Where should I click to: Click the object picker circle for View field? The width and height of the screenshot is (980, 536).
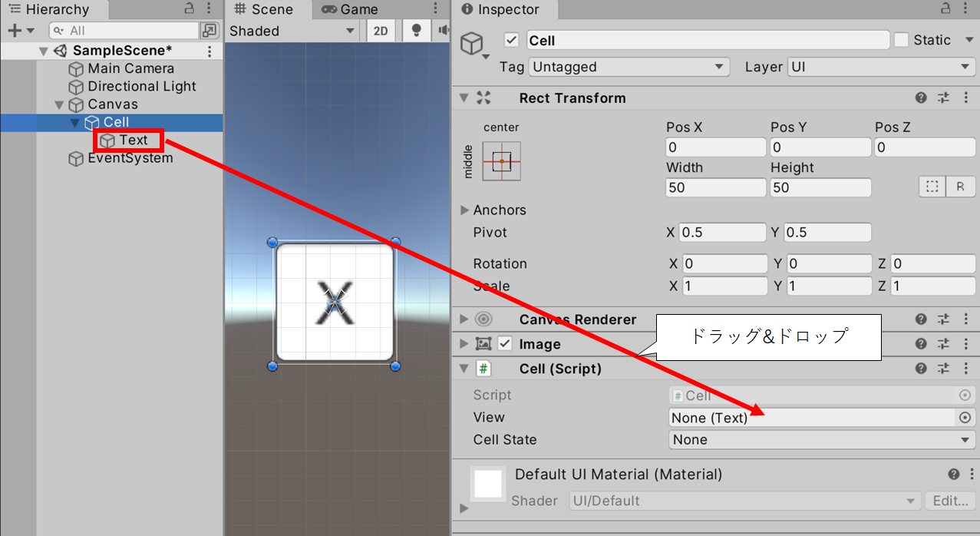(965, 418)
